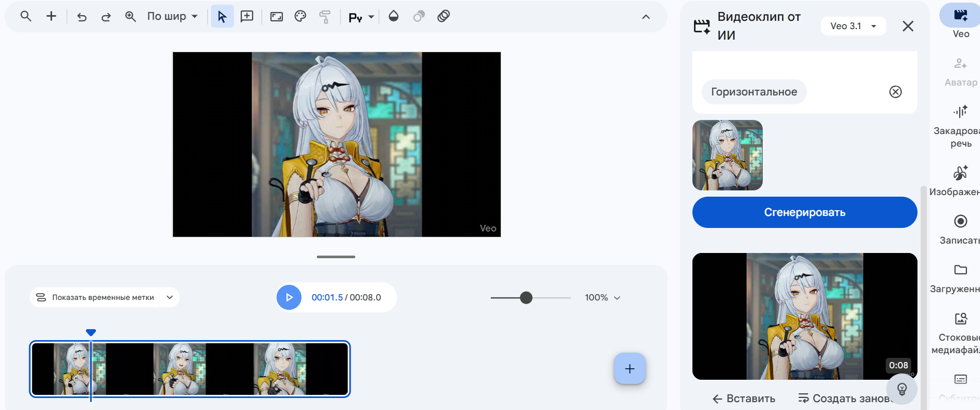Click the reference image thumbnail in panel

pos(727,155)
